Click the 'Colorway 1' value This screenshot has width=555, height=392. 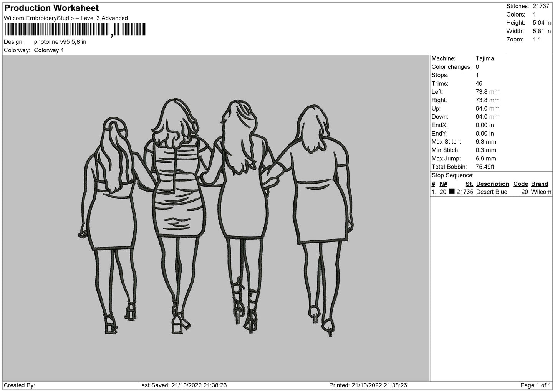[49, 50]
